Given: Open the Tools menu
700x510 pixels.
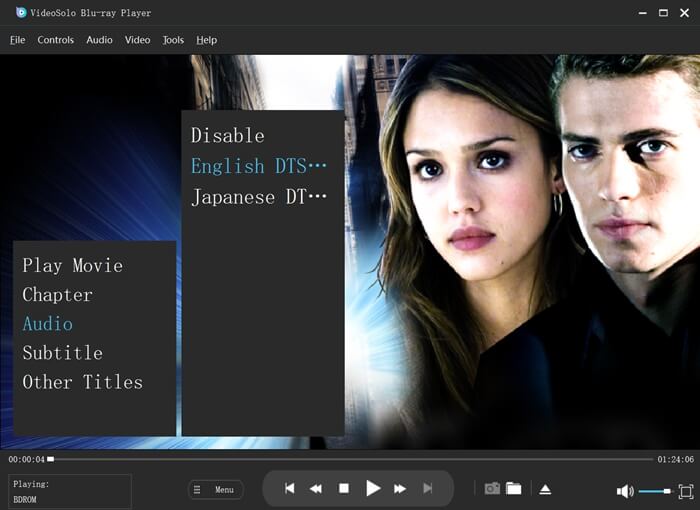Looking at the screenshot, I should [173, 40].
